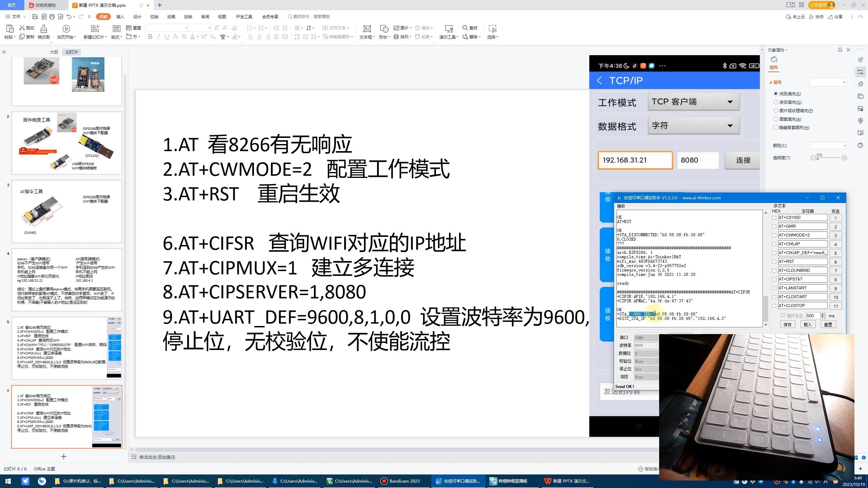Enable the loop send (循环发送) checkbox
Viewport: 868px width, 488px height.
tap(783, 315)
